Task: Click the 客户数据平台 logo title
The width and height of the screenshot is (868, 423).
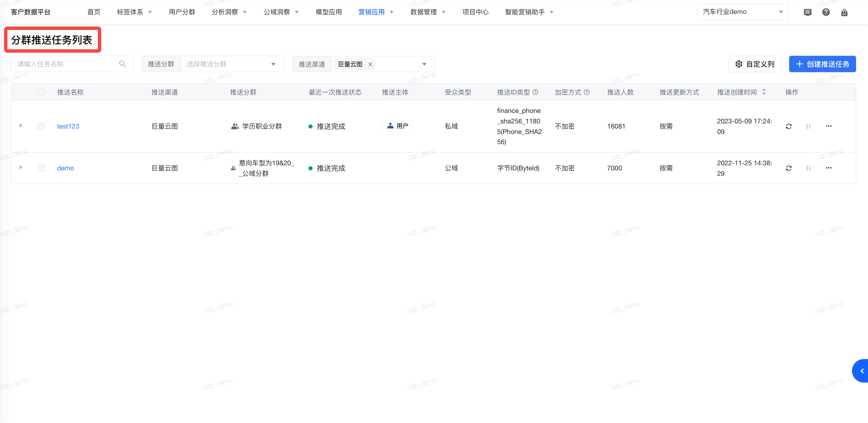Action: pos(31,12)
